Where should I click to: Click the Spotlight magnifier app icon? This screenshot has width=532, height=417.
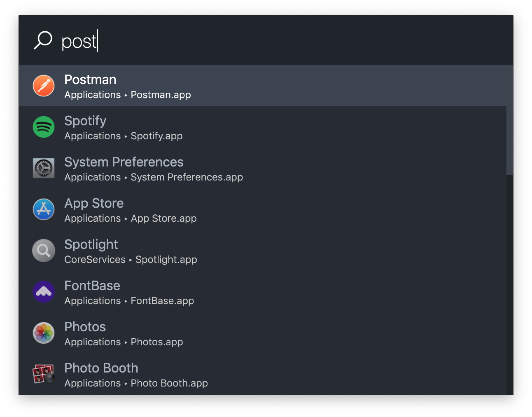pyautogui.click(x=43, y=251)
